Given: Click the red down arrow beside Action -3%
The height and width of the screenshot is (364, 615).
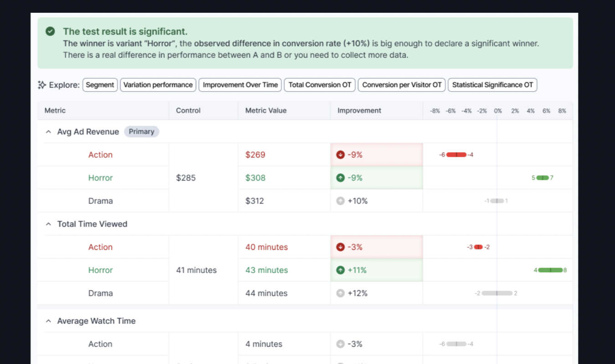Looking at the screenshot, I should (340, 247).
